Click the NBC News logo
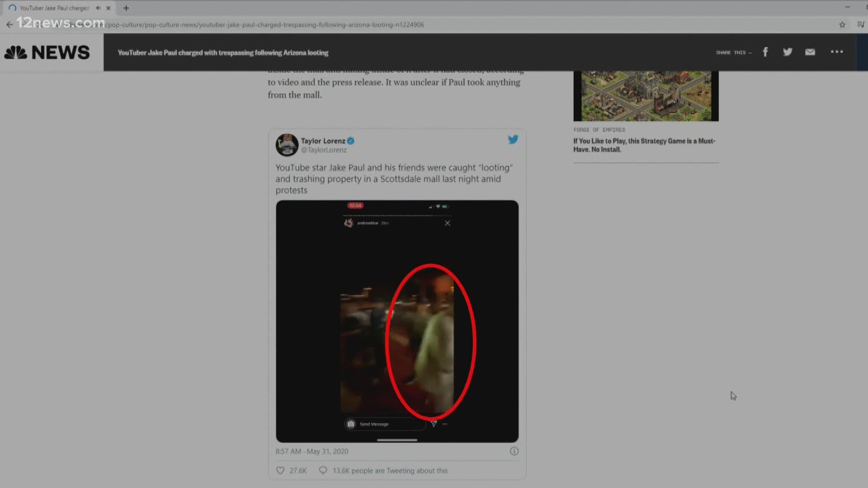Screen dimensions: 868x488 [47, 52]
